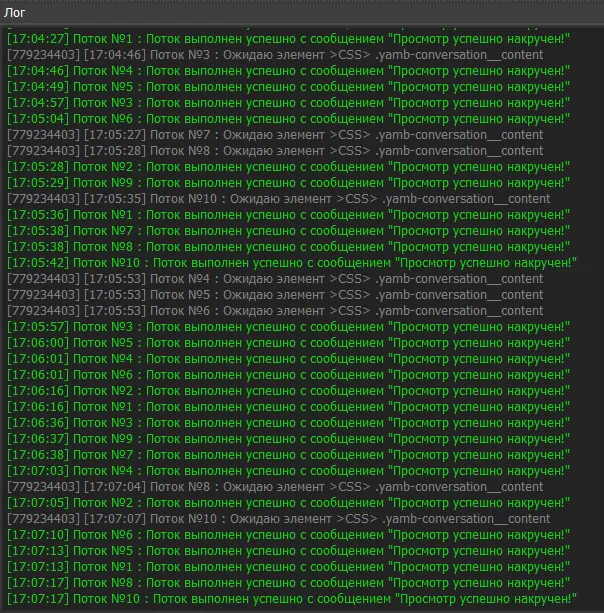Image resolution: width=604 pixels, height=613 pixels.
Task: Select the 17:04:27 Поток №1 success entry
Action: click(288, 39)
